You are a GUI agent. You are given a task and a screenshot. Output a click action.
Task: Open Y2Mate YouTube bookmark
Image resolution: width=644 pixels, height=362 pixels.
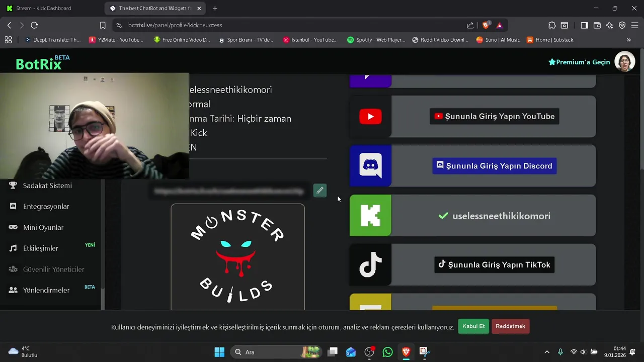pyautogui.click(x=116, y=40)
